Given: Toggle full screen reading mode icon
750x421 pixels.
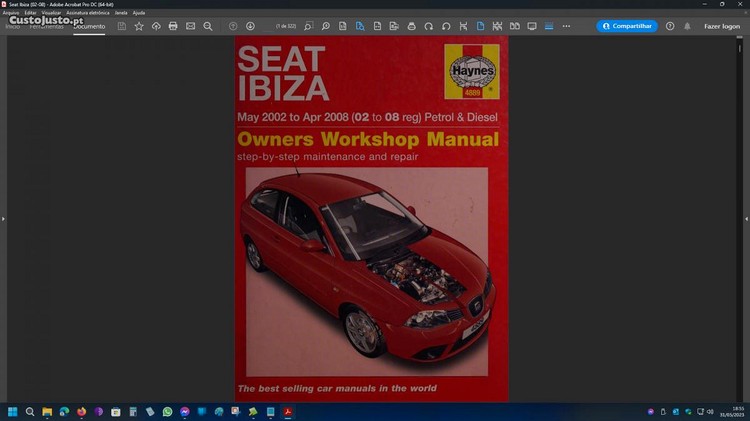Looking at the screenshot, I should pos(532,26).
